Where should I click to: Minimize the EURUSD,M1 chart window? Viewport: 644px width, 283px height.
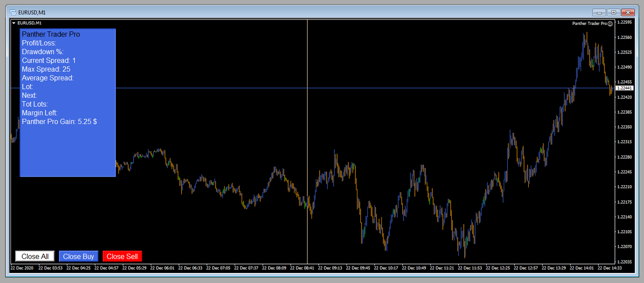coord(600,12)
